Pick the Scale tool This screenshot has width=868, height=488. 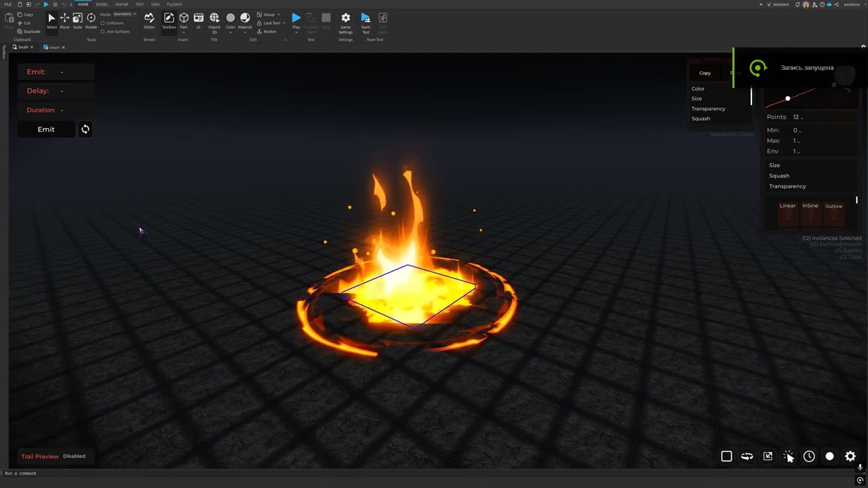click(77, 21)
